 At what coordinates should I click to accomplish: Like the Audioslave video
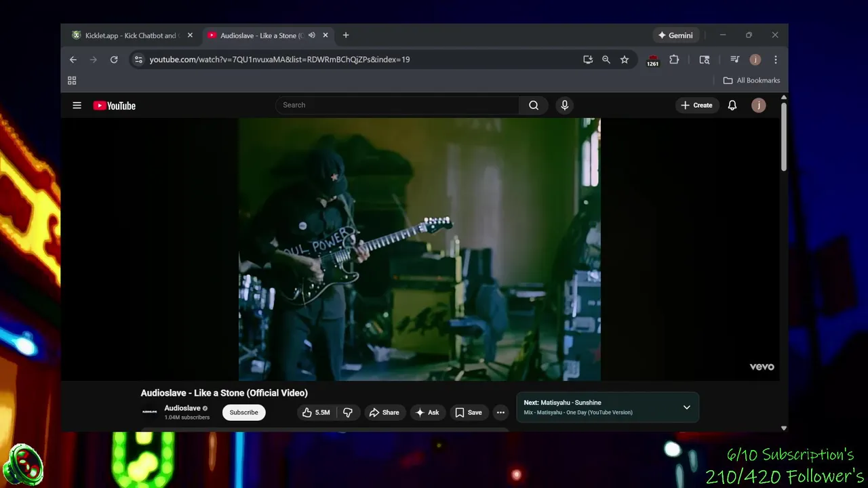[317, 412]
